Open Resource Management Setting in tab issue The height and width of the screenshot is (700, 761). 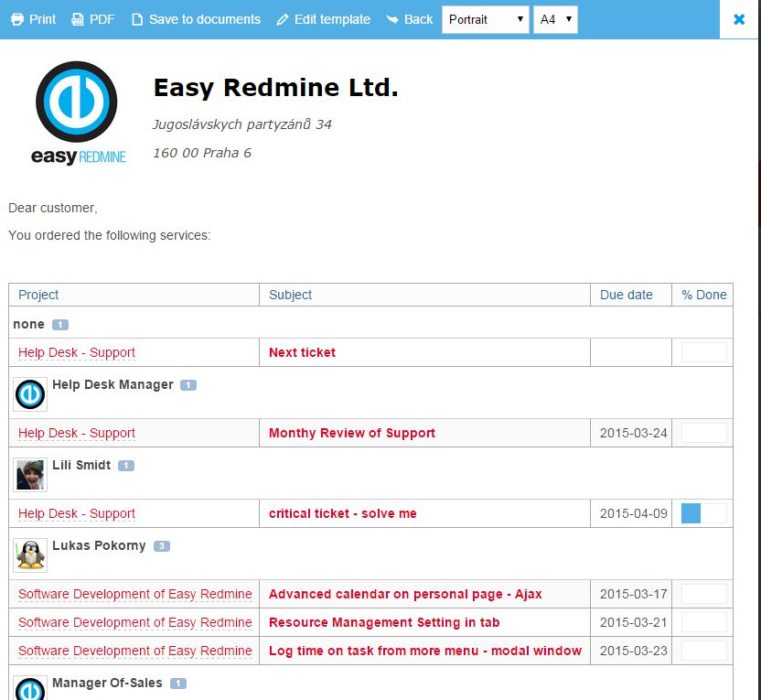click(x=384, y=622)
